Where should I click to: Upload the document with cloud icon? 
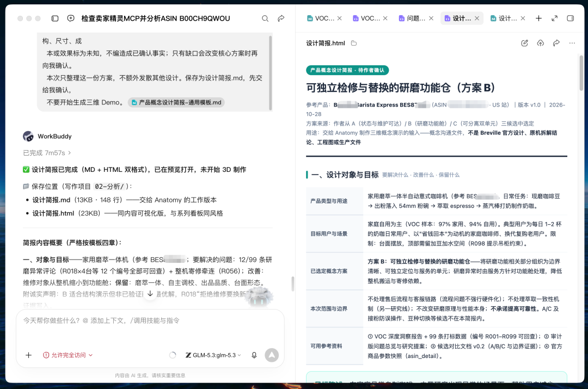[541, 43]
